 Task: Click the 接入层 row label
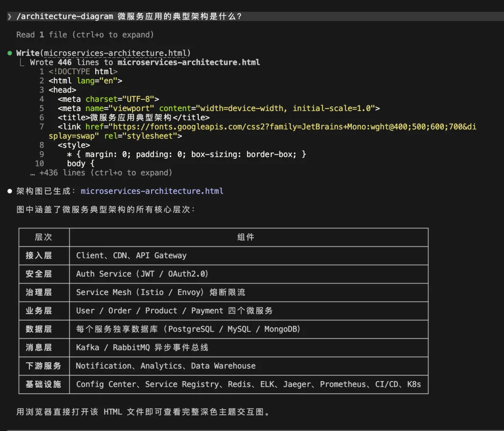pyautogui.click(x=39, y=256)
